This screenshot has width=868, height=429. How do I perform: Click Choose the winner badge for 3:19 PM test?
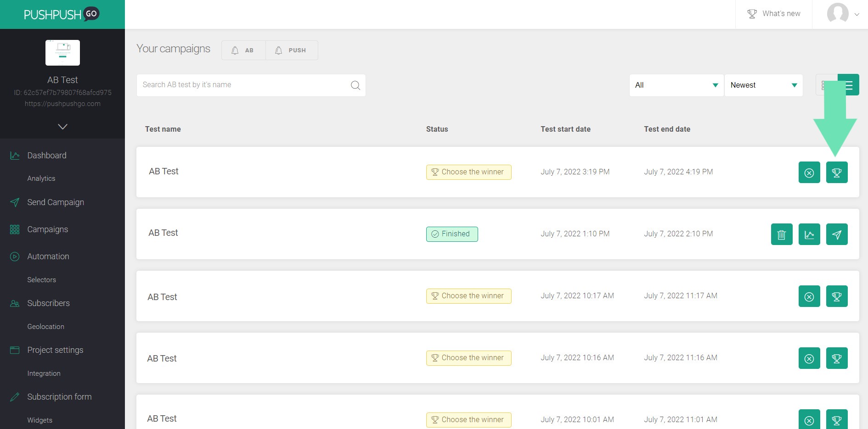tap(469, 172)
